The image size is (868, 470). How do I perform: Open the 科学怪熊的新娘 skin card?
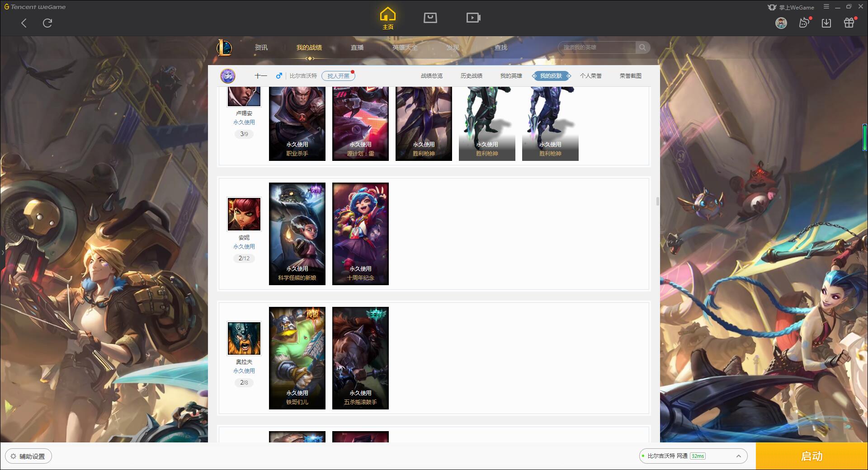pyautogui.click(x=297, y=234)
